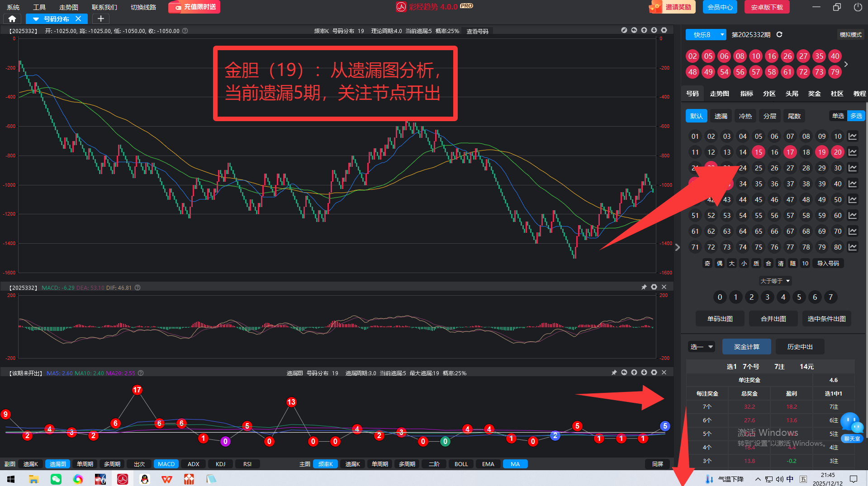This screenshot has height=486, width=868.
Task: Switch to the 指标 tab
Action: click(746, 94)
